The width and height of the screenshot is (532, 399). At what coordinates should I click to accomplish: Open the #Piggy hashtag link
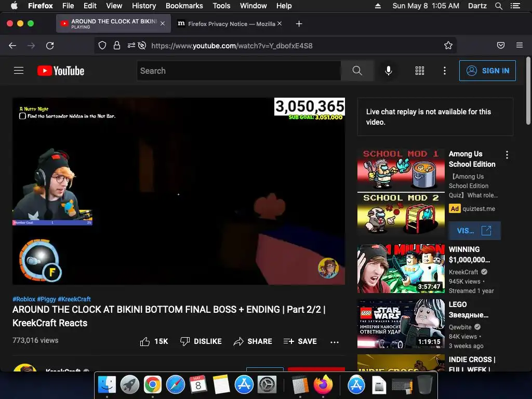[x=46, y=299]
